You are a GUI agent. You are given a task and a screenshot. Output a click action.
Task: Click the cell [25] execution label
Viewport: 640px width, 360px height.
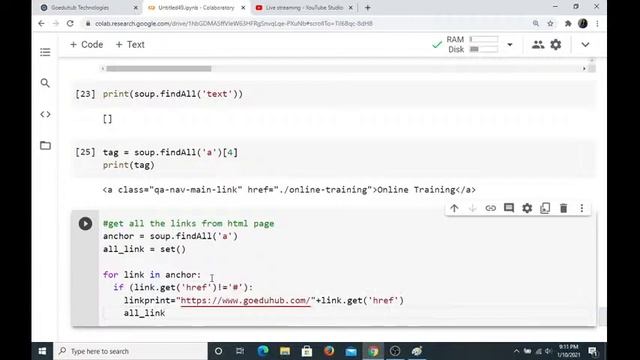point(85,152)
